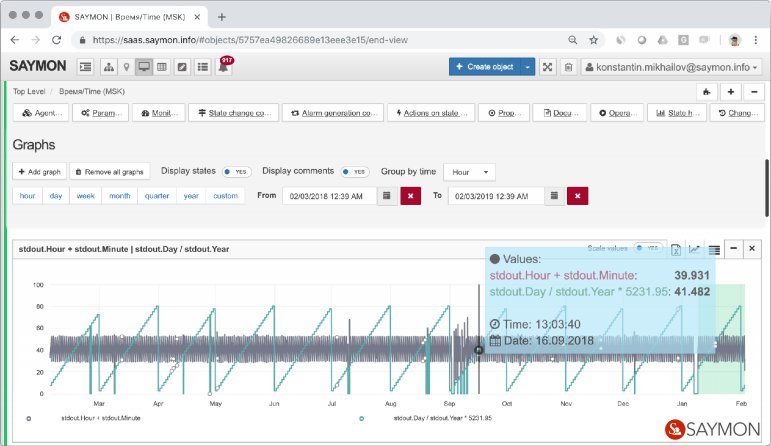Open the From date calendar picker
Screen dimensions: 771x446
[x=387, y=196]
